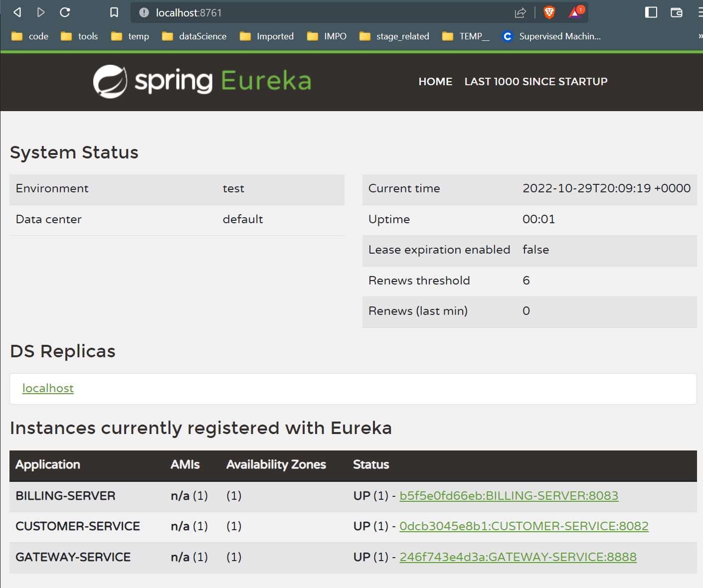Click Instances currently registered with Eureka heading

[201, 428]
